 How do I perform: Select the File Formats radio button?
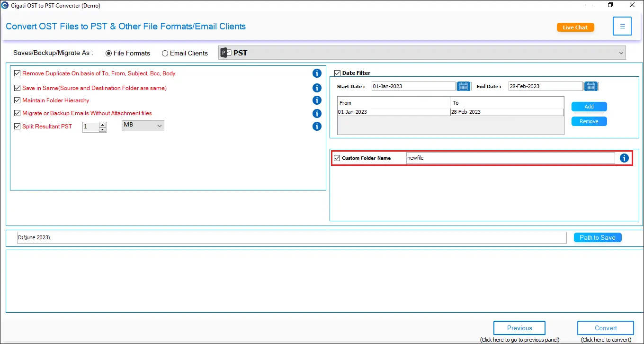pyautogui.click(x=109, y=54)
